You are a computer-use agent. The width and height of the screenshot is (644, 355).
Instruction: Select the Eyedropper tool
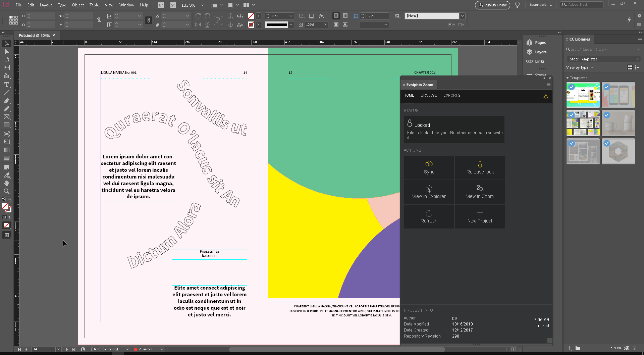pyautogui.click(x=6, y=175)
